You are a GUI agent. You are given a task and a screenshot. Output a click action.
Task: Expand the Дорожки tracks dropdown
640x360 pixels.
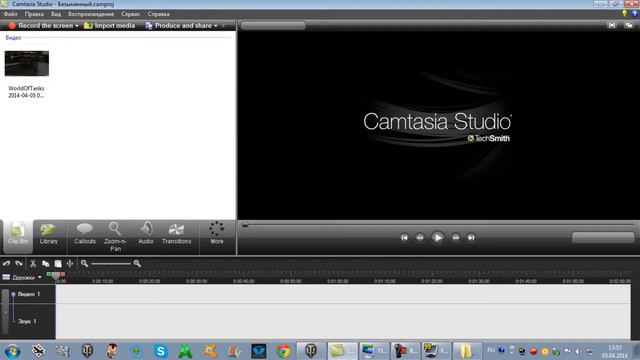pyautogui.click(x=40, y=278)
